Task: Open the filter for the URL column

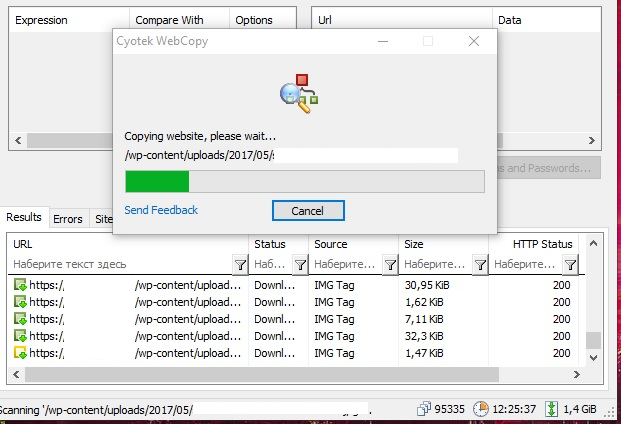Action: (x=240, y=264)
